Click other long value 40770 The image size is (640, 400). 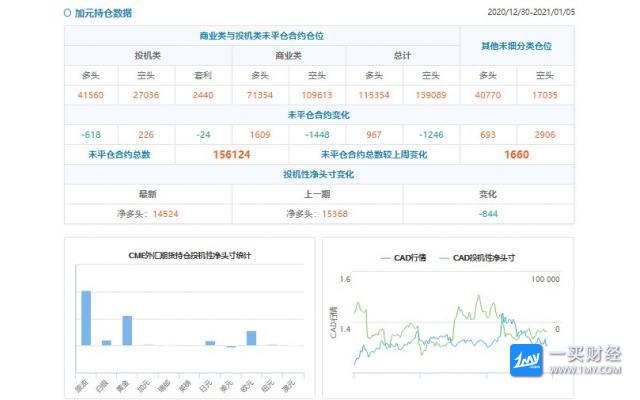488,95
